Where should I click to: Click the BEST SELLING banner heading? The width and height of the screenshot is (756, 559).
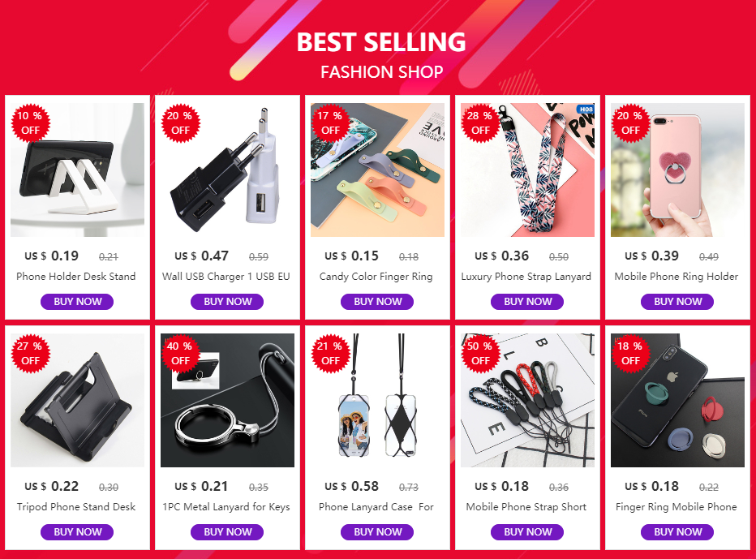tap(381, 42)
